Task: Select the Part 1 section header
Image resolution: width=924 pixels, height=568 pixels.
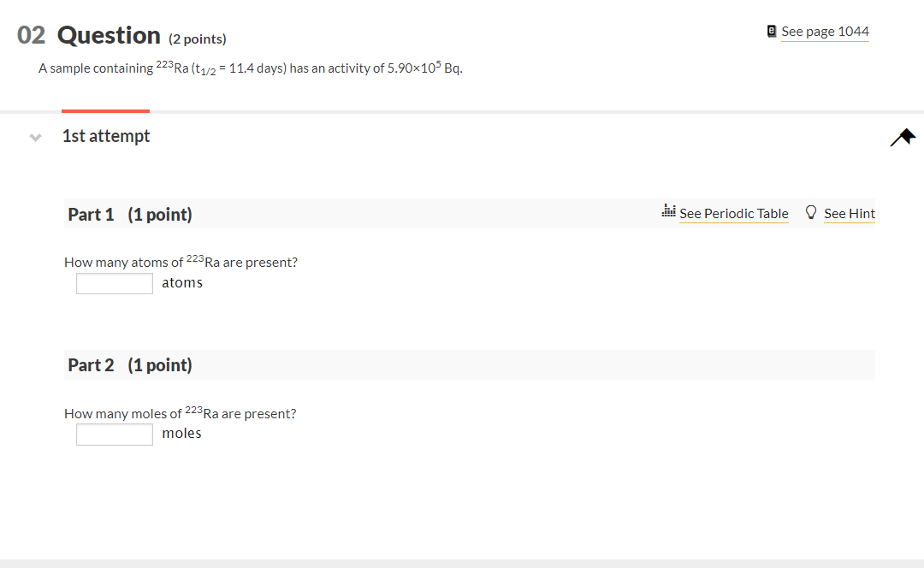Action: click(91, 214)
